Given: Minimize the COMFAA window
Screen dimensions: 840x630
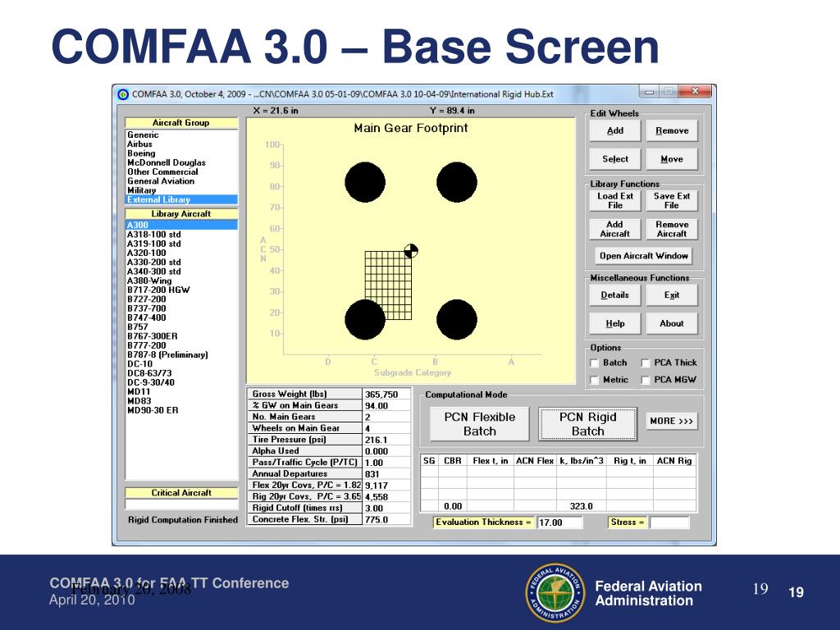Looking at the screenshot, I should [x=649, y=92].
